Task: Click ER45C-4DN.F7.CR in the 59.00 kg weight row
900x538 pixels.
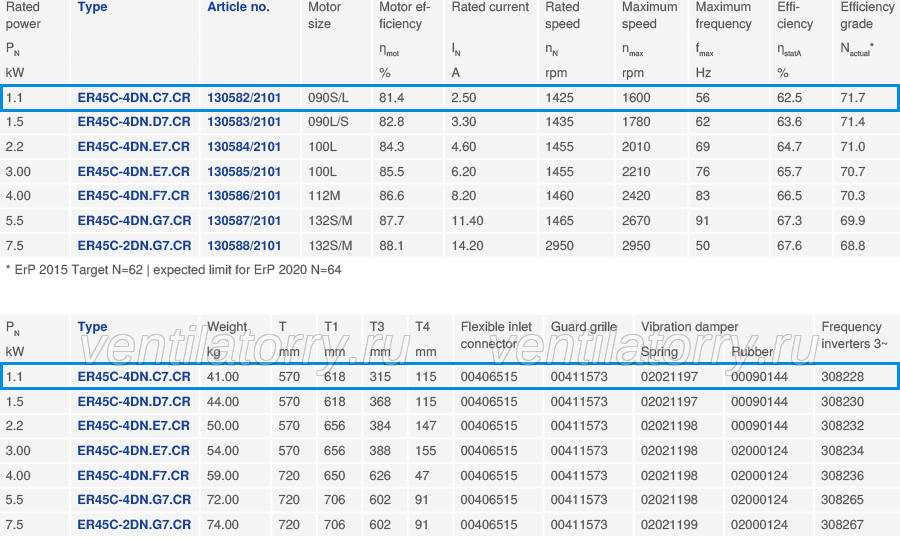Action: (x=133, y=475)
